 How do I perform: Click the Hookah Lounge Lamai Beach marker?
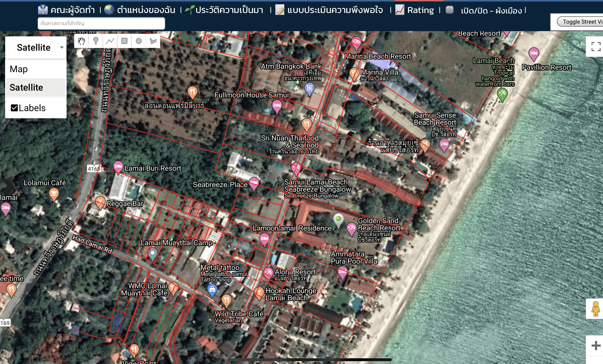click(259, 293)
